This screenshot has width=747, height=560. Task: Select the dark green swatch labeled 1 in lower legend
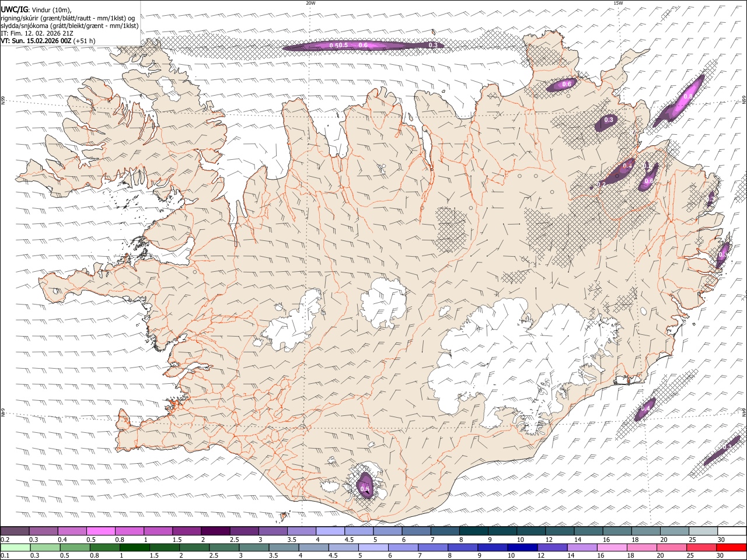tap(134, 547)
